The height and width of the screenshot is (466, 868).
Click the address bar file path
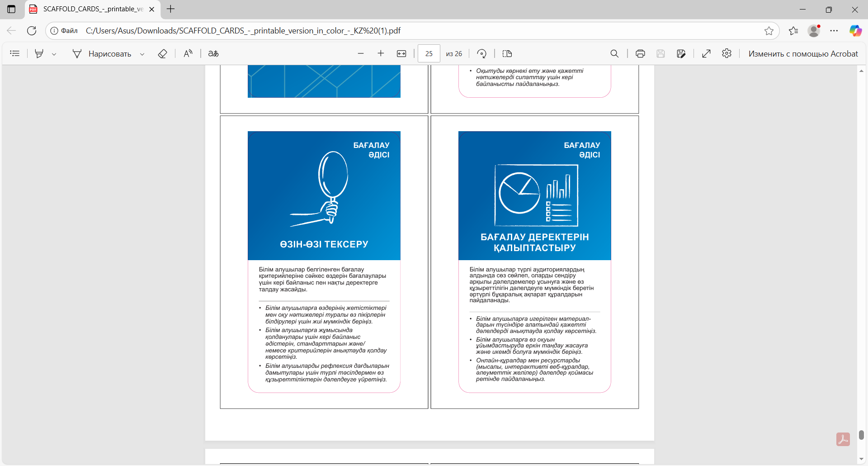pyautogui.click(x=243, y=31)
